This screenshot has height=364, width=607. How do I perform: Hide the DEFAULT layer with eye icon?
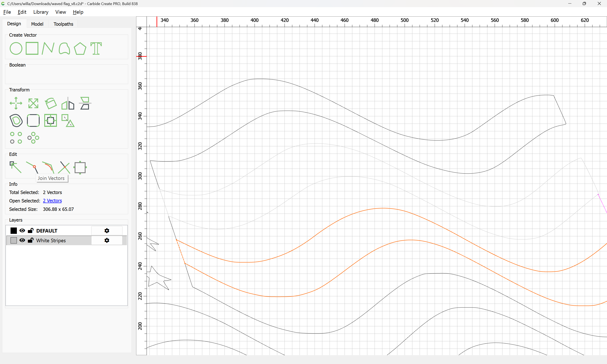point(22,231)
